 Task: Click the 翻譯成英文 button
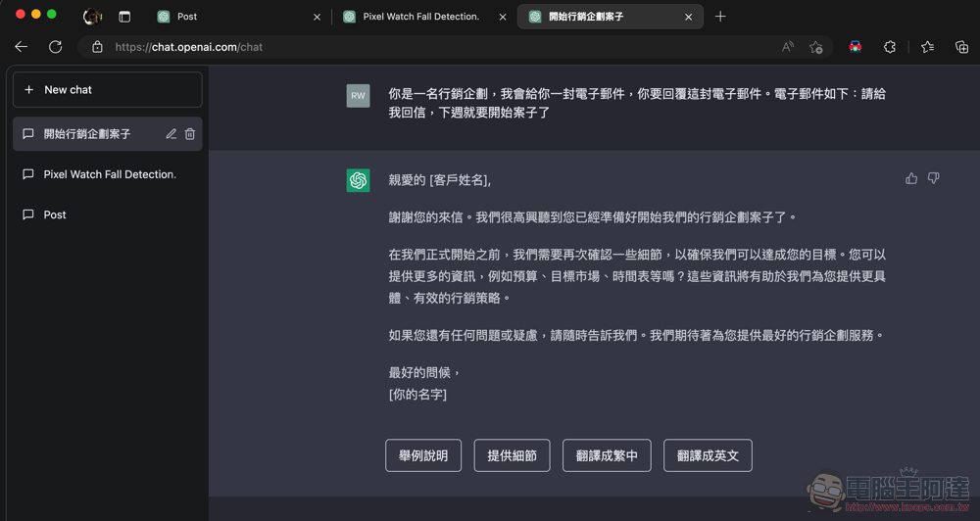coord(708,455)
